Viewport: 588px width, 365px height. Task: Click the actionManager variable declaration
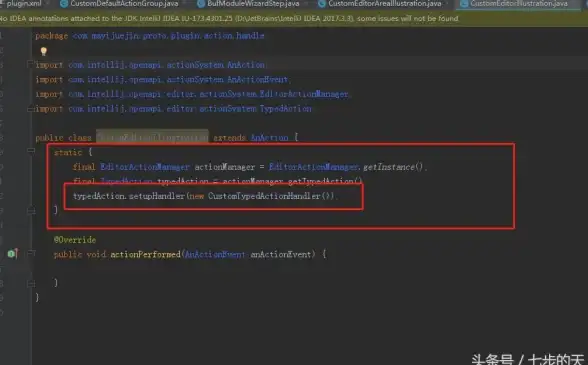pyautogui.click(x=225, y=167)
